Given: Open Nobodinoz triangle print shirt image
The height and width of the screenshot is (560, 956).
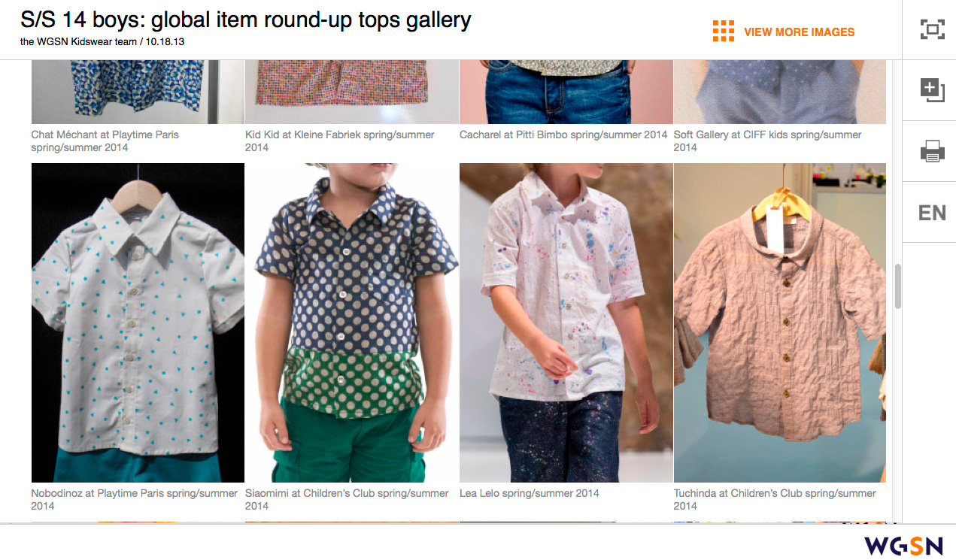Looking at the screenshot, I should [x=138, y=322].
